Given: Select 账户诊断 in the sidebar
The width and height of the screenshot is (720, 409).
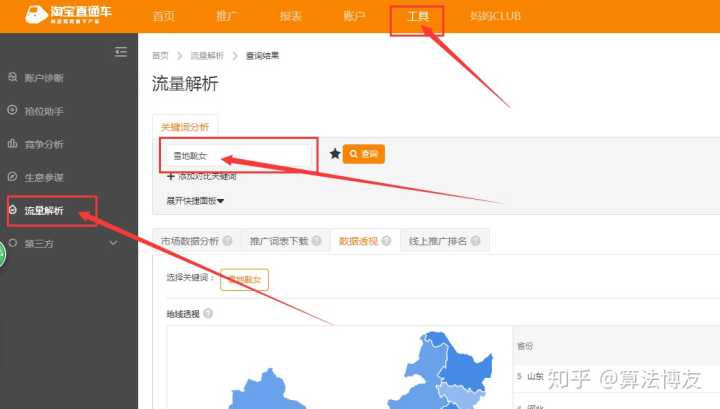Looking at the screenshot, I should 44,78.
